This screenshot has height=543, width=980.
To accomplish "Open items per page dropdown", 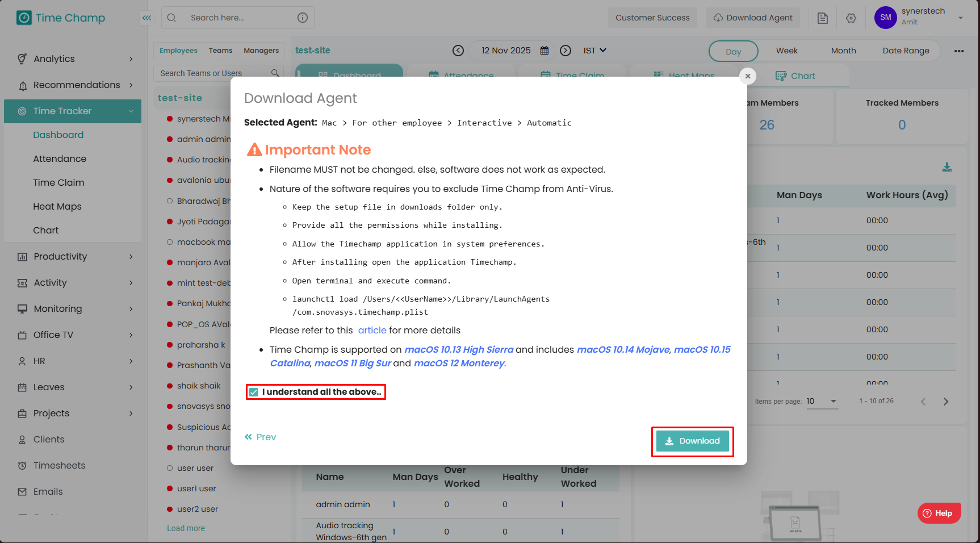I will pyautogui.click(x=822, y=402).
